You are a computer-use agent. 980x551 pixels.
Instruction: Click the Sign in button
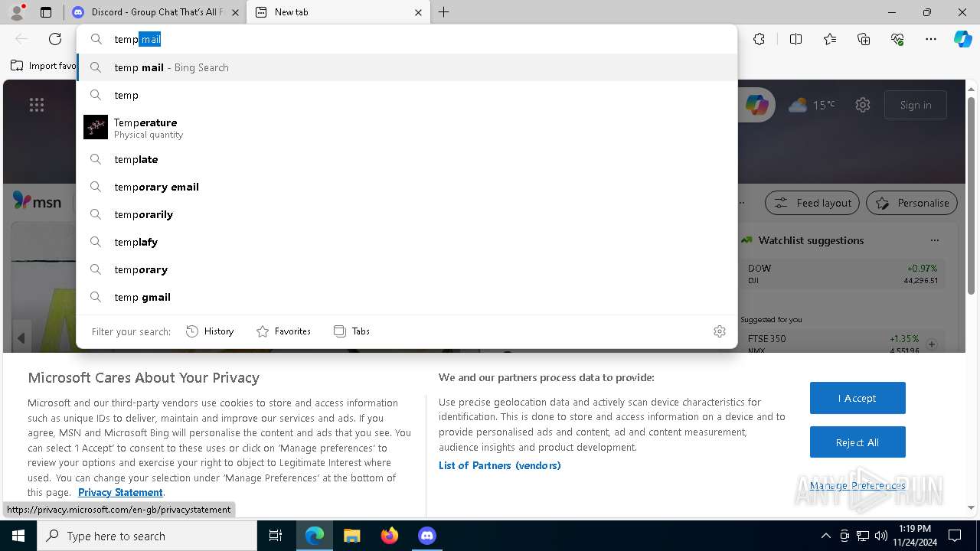coord(916,105)
